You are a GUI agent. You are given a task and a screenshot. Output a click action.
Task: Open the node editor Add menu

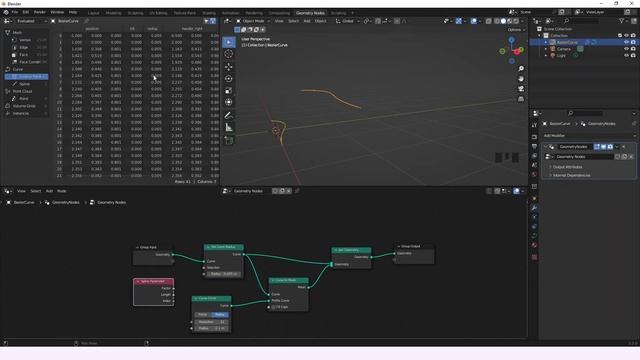tap(49, 191)
